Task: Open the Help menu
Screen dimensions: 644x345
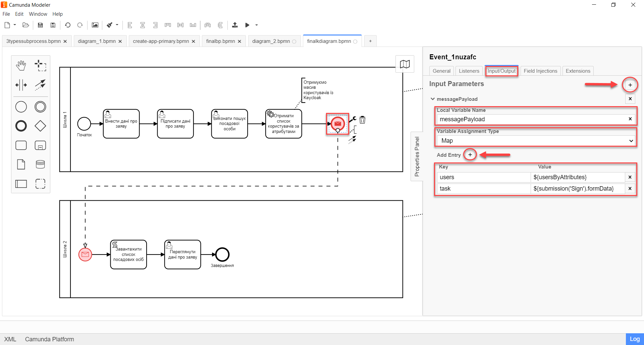Action: [57, 14]
